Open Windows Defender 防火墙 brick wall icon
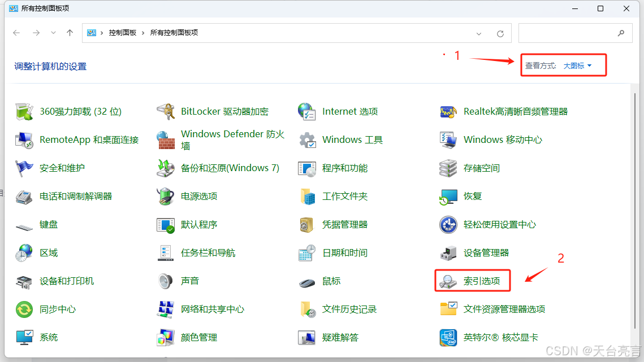Screen dimensions: 644x362 [x=166, y=140]
